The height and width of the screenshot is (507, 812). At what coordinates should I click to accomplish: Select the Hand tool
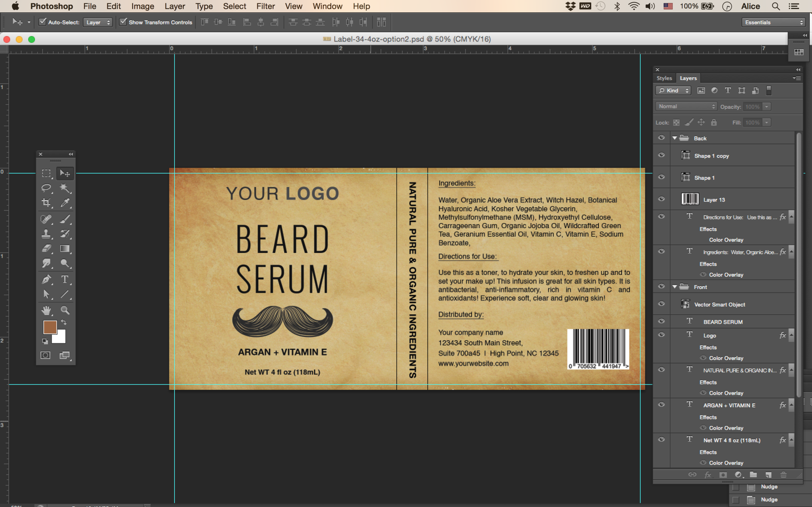[x=46, y=310]
